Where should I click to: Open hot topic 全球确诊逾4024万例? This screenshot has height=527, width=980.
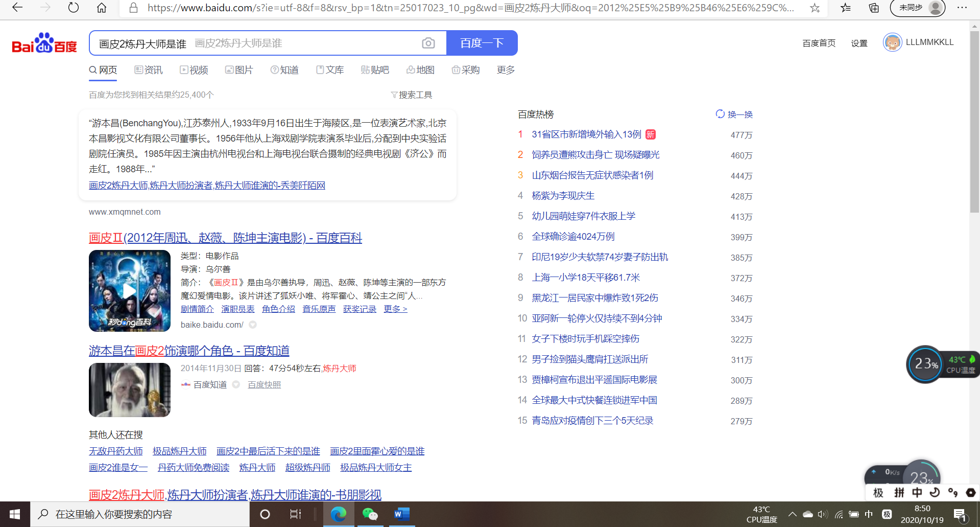coord(573,237)
